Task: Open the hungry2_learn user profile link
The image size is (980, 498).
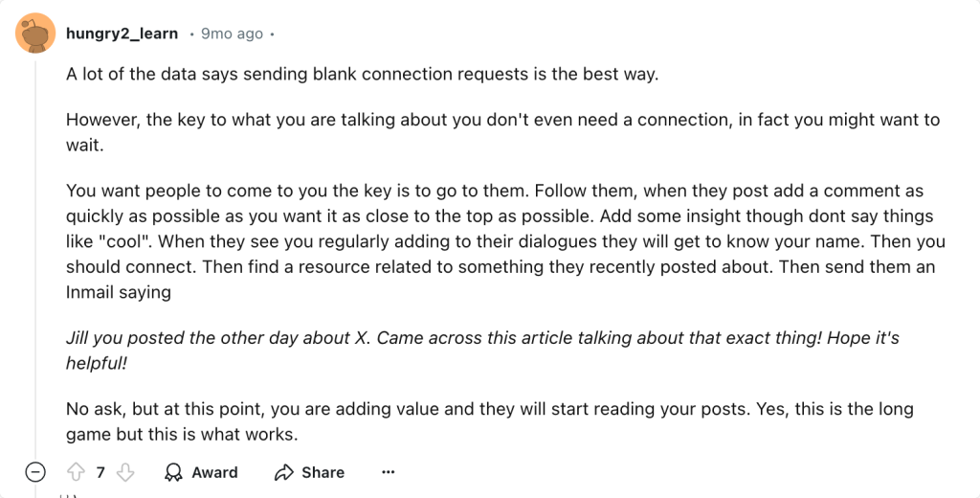Action: pyautogui.click(x=122, y=34)
